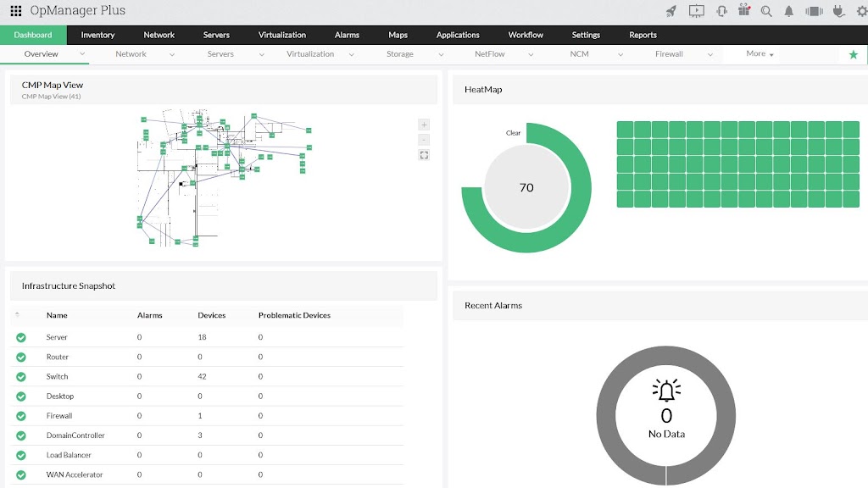Open the More dashboards dropdown
868x488 pixels.
pyautogui.click(x=759, y=53)
